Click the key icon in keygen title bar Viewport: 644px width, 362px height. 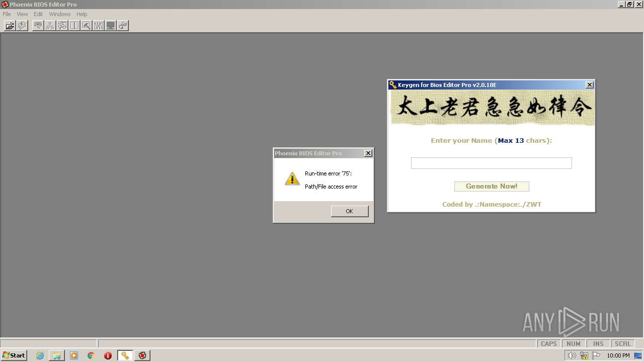tap(393, 85)
